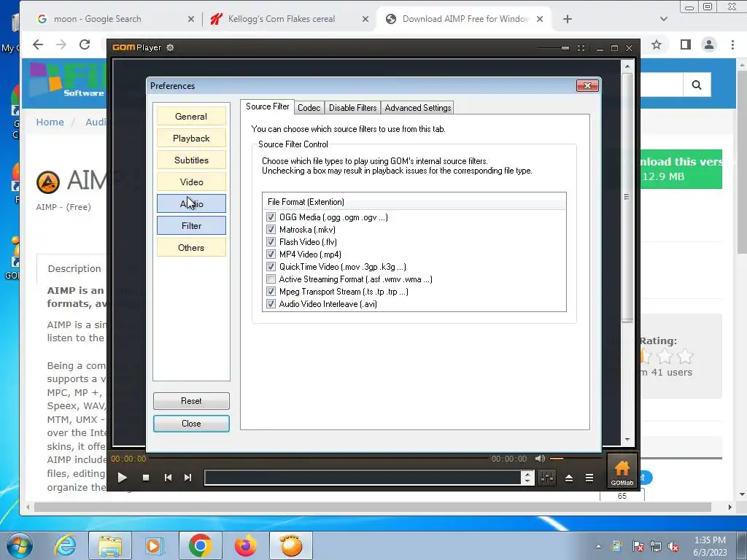Viewport: 747px width, 560px height.
Task: Open the GOM control panel equalizer icon
Action: [547, 478]
